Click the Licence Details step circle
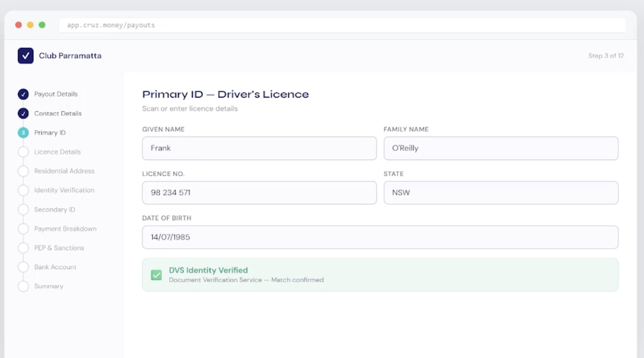Image resolution: width=644 pixels, height=358 pixels. [23, 152]
